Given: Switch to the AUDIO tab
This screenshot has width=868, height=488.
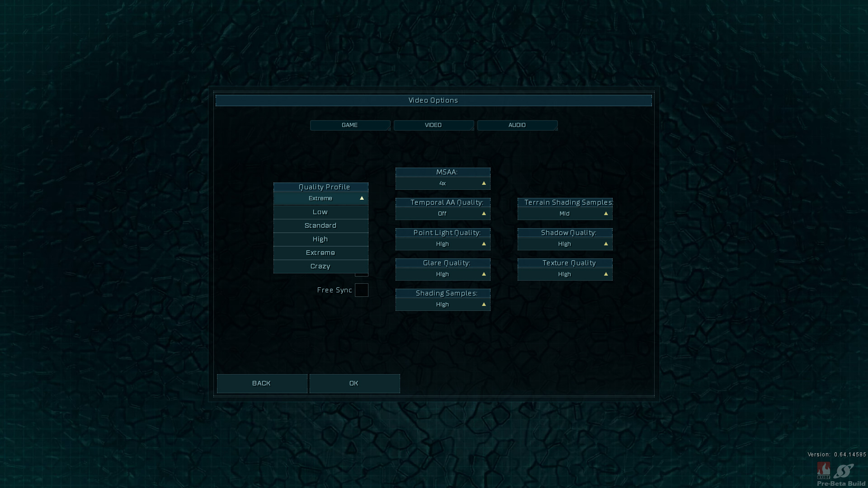Looking at the screenshot, I should [x=517, y=125].
